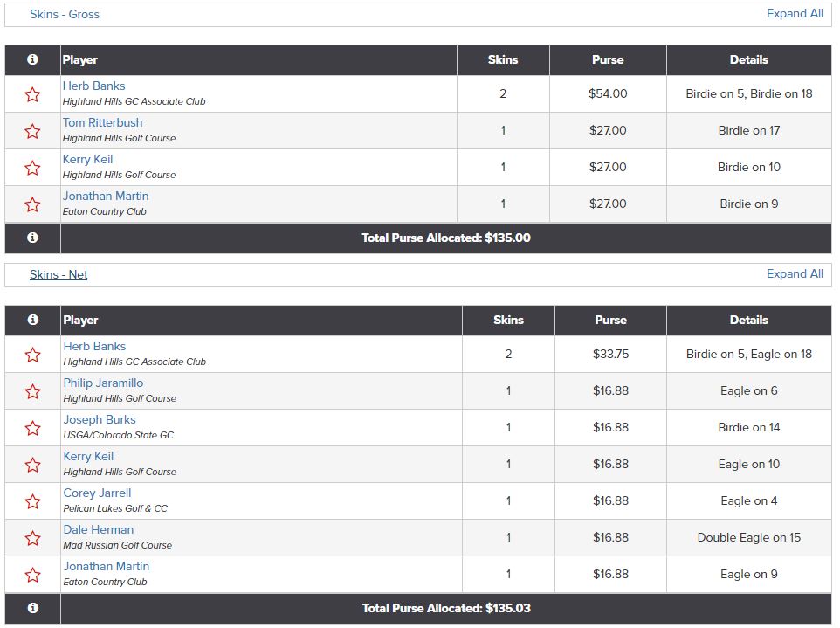Viewport: 840px width, 628px height.
Task: Click Details column header in Net table
Action: point(749,320)
